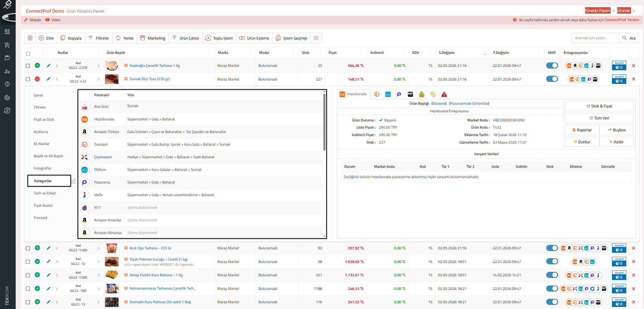Click the orange basket with plus icon tab

[x=421, y=94]
